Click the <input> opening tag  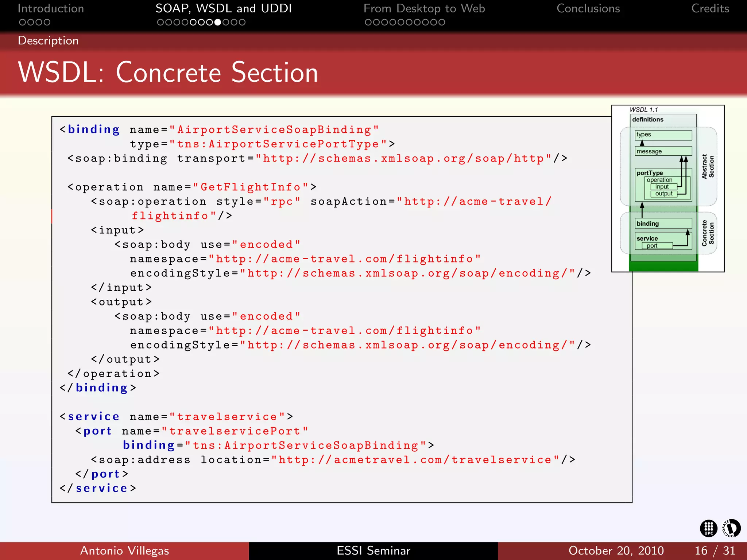117,230
